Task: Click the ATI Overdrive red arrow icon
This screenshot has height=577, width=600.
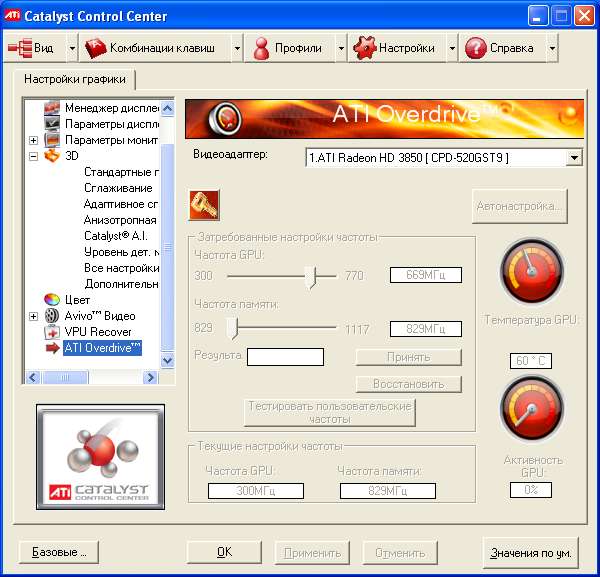Action: pyautogui.click(x=53, y=348)
